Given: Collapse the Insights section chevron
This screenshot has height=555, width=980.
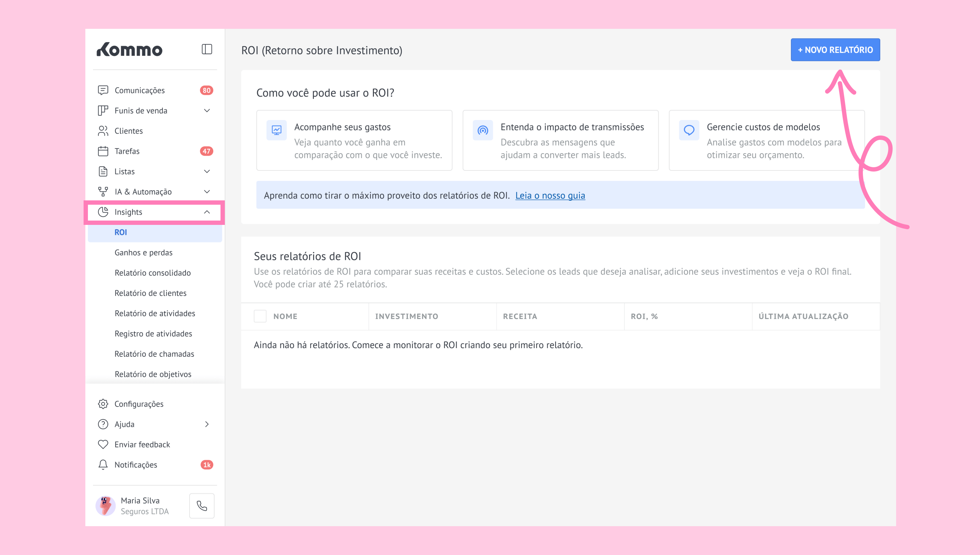Looking at the screenshot, I should 207,212.
